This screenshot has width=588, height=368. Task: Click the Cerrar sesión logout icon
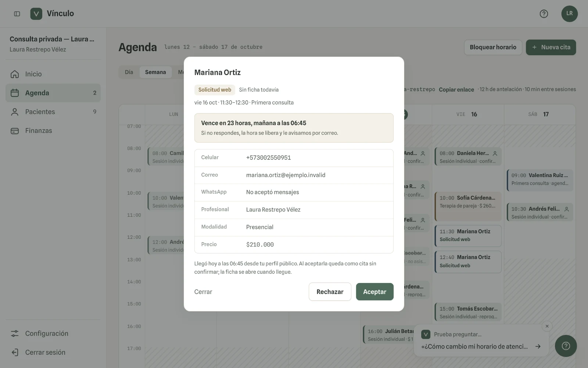point(15,352)
